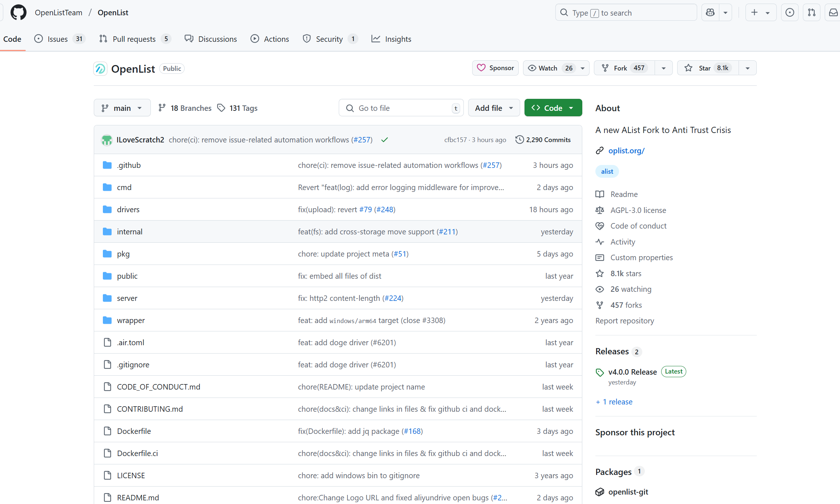Expand the Fork options arrow
Viewport: 840px width, 504px height.
(664, 68)
